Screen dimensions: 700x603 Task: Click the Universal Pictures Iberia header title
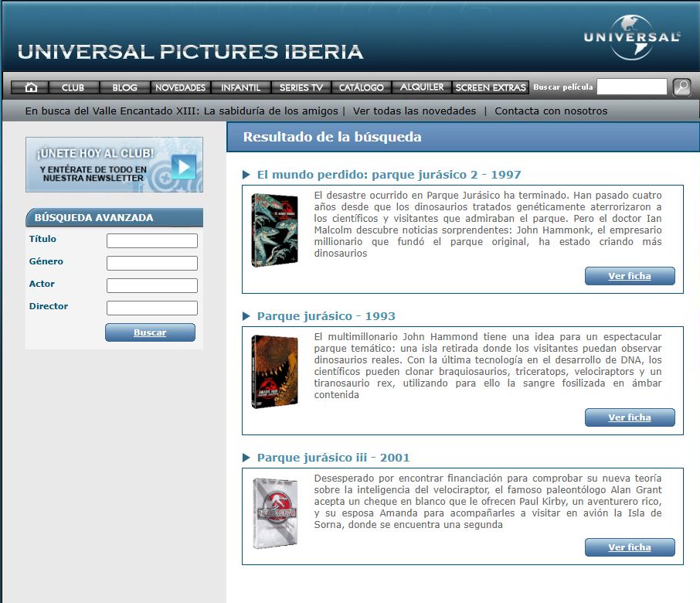[190, 52]
